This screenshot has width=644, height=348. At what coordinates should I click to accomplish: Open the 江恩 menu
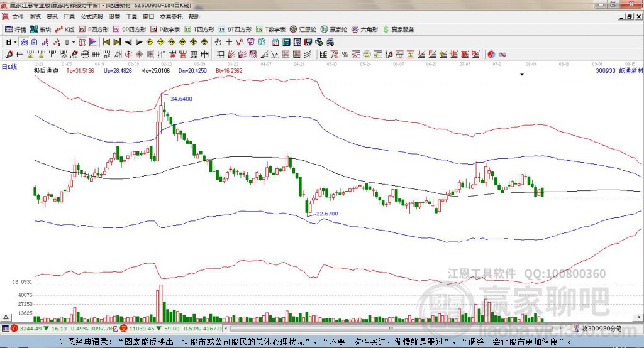point(69,17)
